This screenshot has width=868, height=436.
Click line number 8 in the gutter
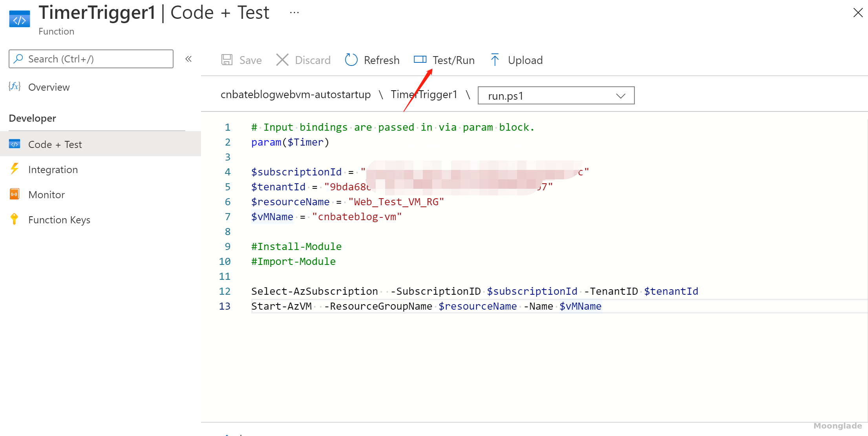click(228, 232)
